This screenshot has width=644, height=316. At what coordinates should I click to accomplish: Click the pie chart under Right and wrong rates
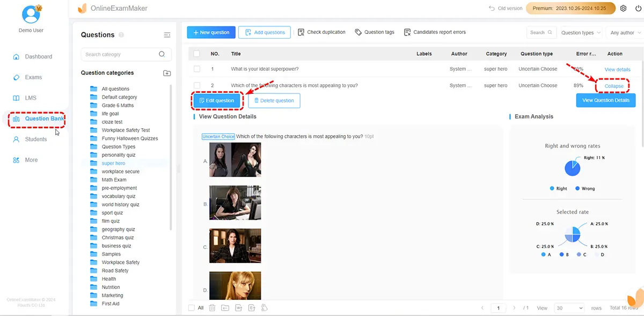point(573,168)
